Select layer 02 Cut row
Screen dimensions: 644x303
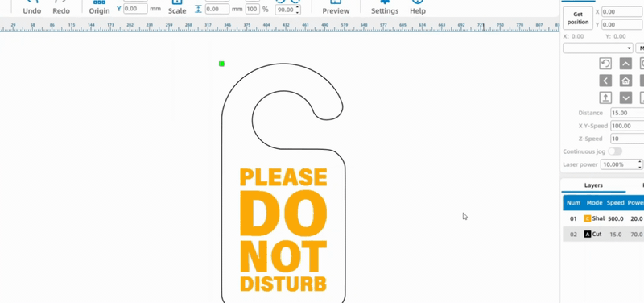point(603,235)
